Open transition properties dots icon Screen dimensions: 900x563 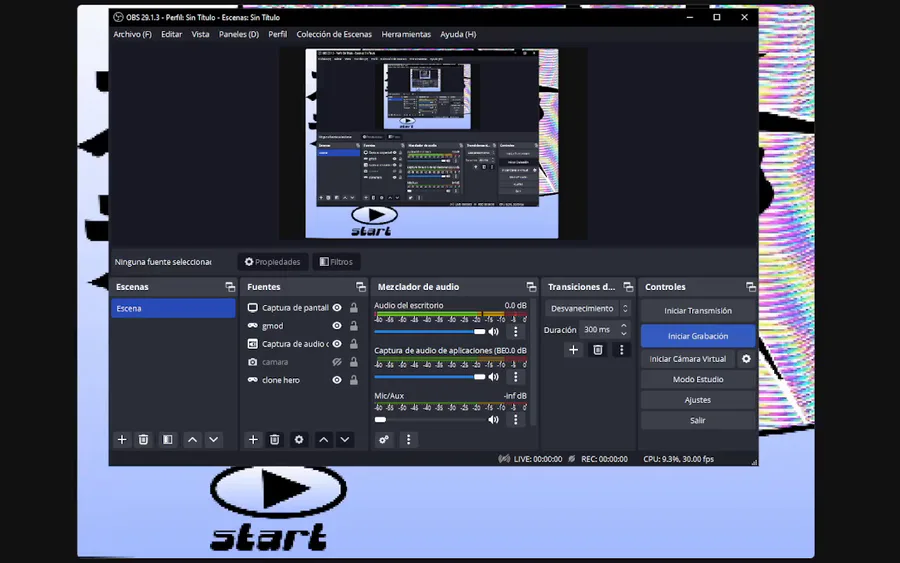(x=621, y=350)
